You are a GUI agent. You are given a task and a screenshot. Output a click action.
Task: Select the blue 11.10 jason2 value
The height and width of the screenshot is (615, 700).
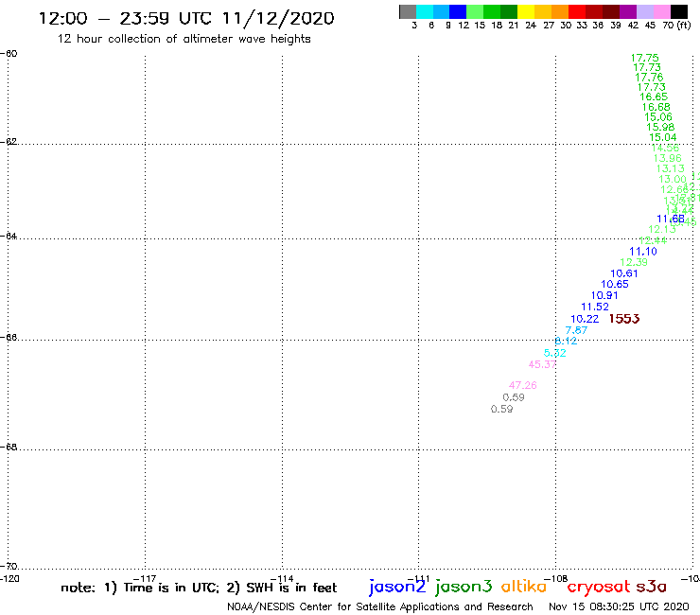click(643, 252)
